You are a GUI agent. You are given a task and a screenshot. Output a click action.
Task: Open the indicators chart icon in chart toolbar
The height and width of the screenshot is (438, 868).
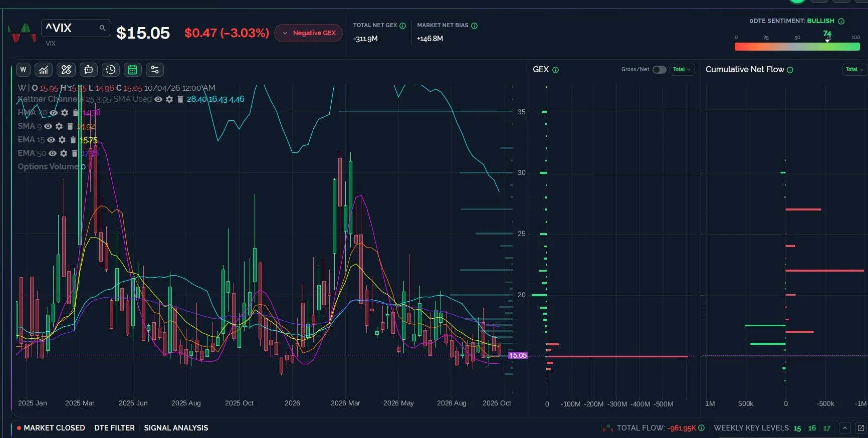(44, 70)
